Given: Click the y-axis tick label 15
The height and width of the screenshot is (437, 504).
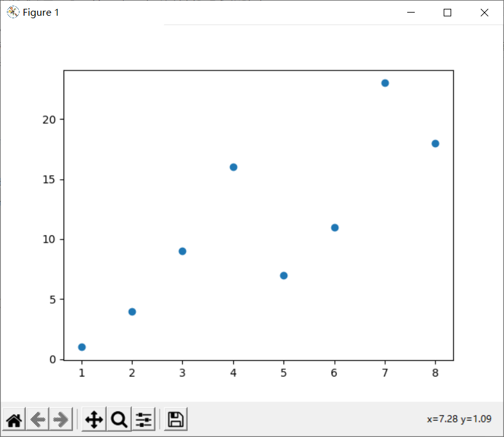Looking at the screenshot, I should click(49, 179).
